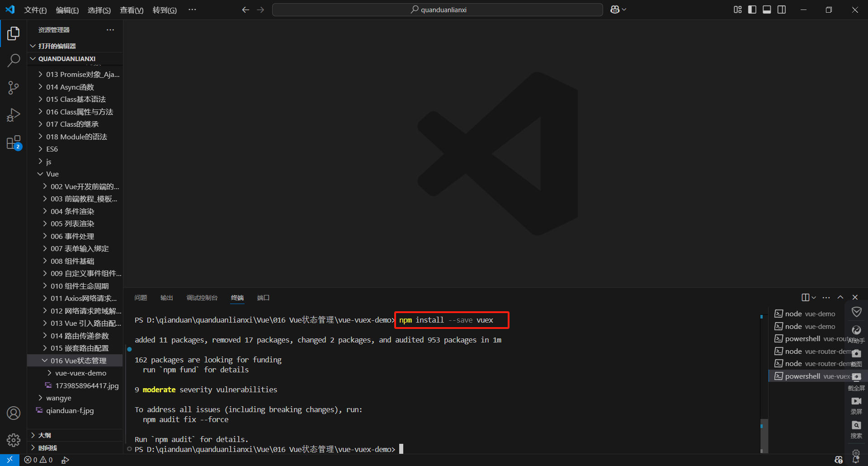Toggle the primary side bar layout button
This screenshot has width=868, height=466.
(752, 10)
